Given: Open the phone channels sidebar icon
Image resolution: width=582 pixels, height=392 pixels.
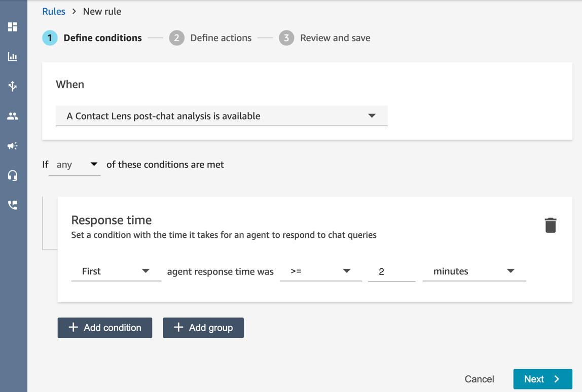Looking at the screenshot, I should pos(13,205).
